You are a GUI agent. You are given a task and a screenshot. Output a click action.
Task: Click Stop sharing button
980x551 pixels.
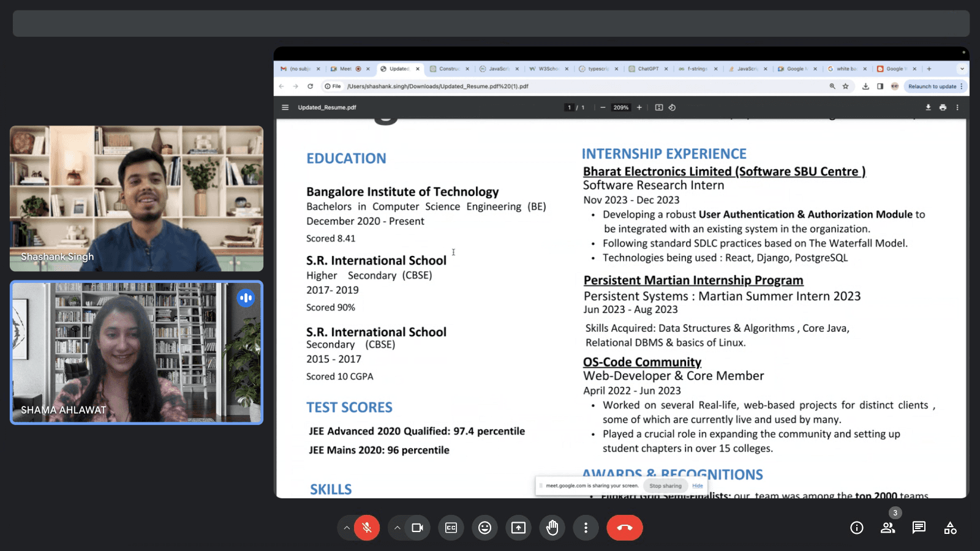point(665,486)
